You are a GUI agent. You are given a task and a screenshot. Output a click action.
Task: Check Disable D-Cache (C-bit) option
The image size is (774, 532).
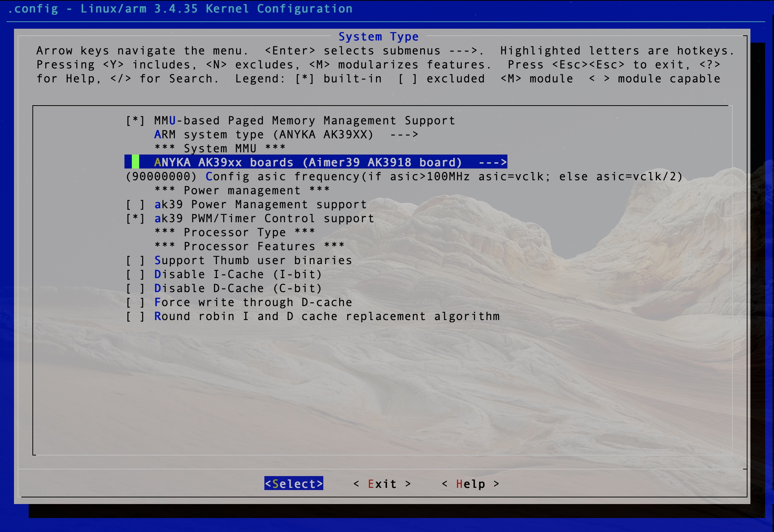point(135,288)
